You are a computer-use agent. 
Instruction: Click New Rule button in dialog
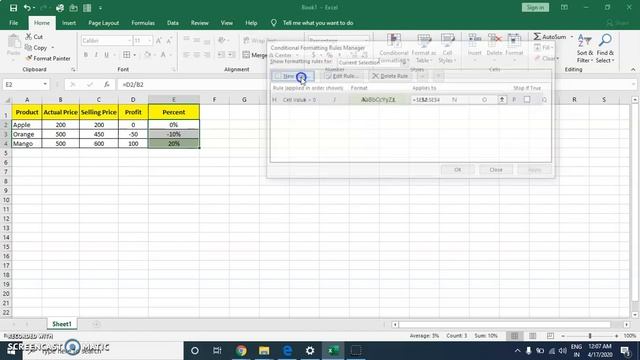click(293, 76)
